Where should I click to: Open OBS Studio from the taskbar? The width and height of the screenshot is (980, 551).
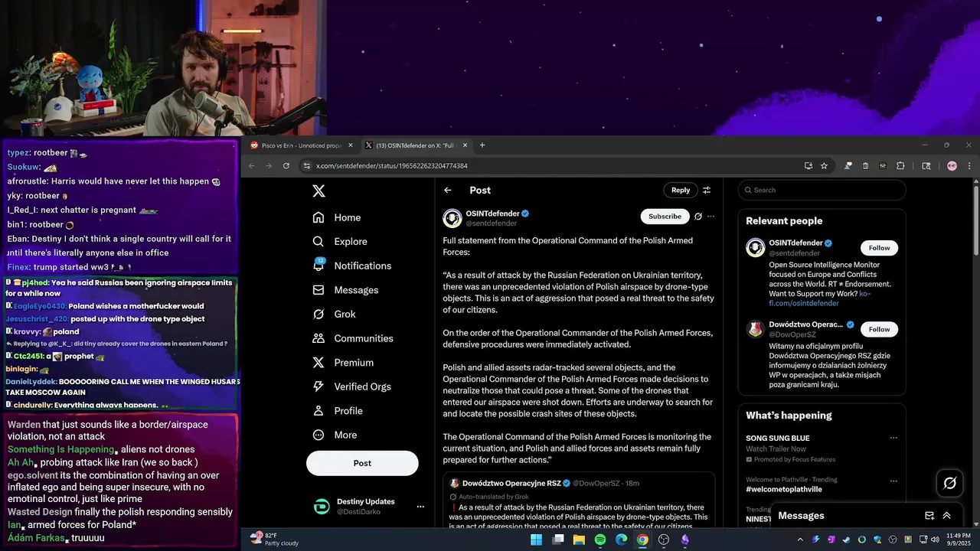(x=664, y=540)
